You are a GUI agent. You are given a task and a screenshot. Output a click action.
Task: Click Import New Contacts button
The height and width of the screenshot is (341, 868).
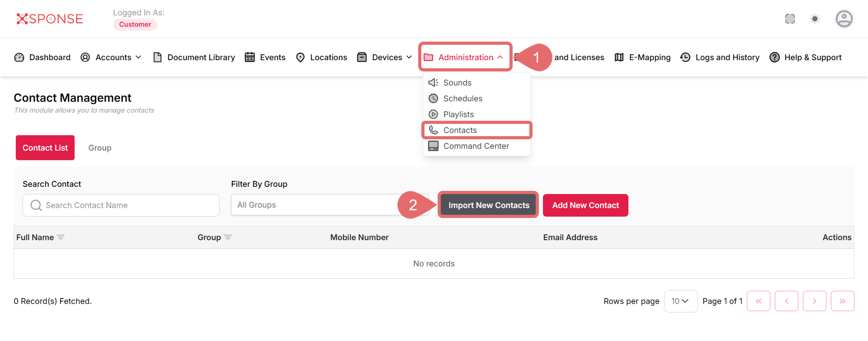click(x=488, y=205)
